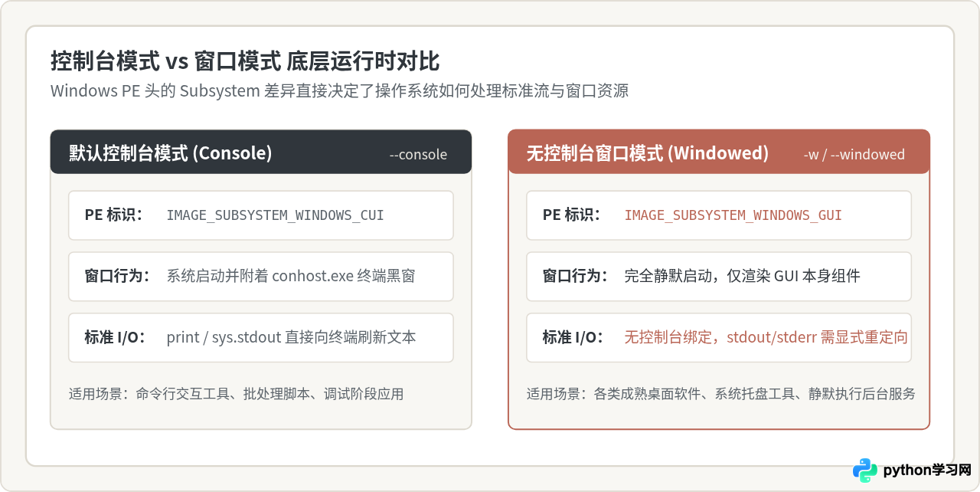Click 窗口行为 label in the Windowed card
Image resolution: width=980 pixels, height=492 pixels.
(x=575, y=276)
